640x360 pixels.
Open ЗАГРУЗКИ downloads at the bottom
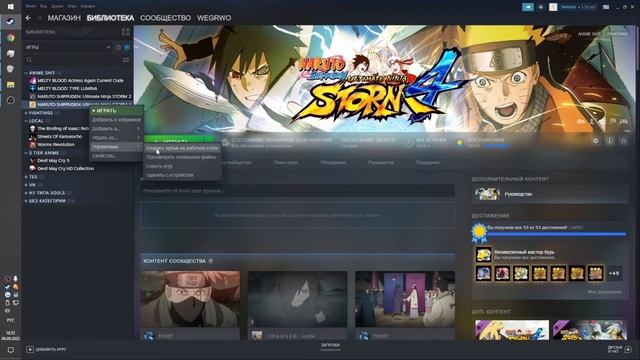coord(330,347)
